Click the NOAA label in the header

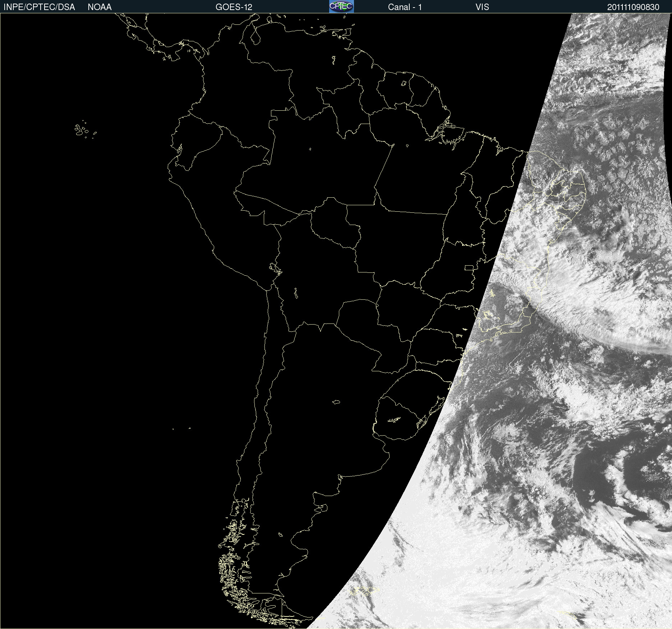pos(100,7)
